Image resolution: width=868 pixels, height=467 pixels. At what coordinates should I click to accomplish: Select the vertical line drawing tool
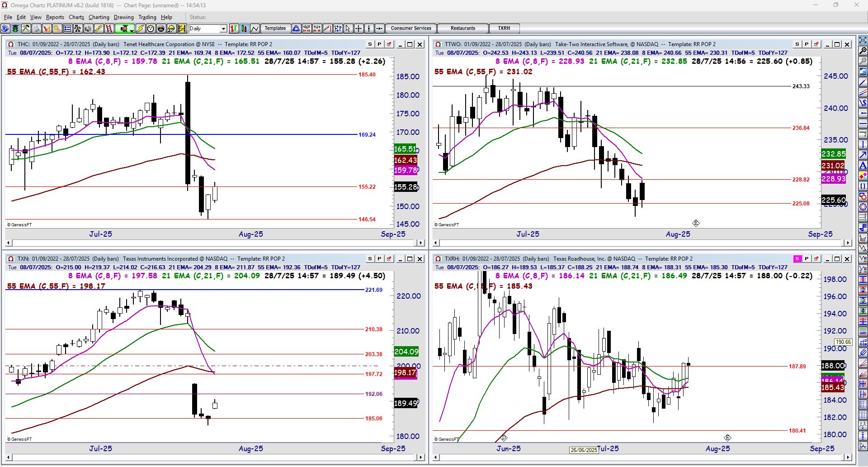863,144
